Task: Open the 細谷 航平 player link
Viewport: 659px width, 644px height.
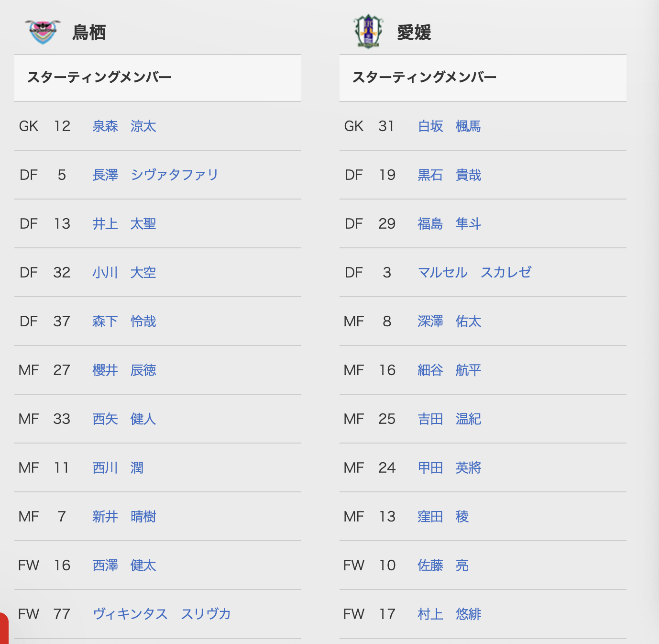Action: [450, 370]
